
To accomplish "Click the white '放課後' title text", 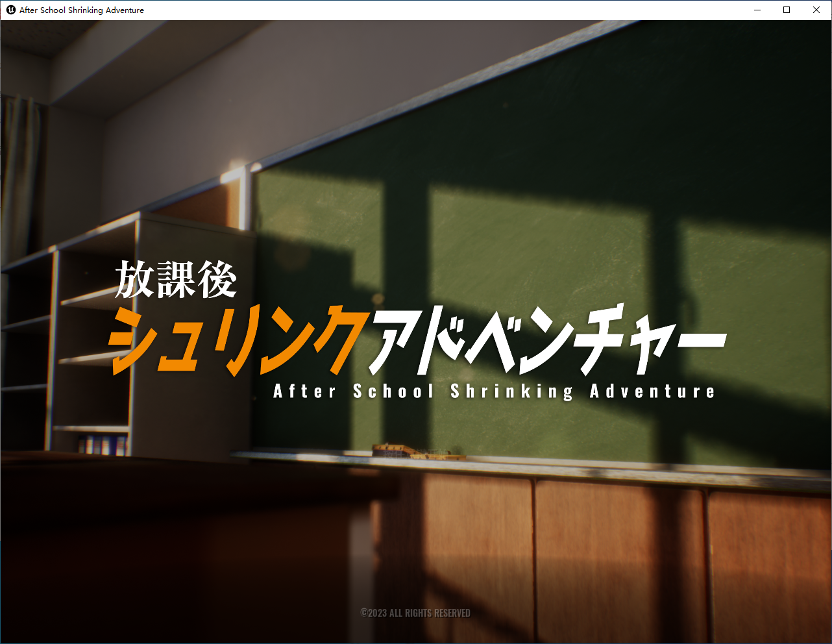I will click(176, 280).
